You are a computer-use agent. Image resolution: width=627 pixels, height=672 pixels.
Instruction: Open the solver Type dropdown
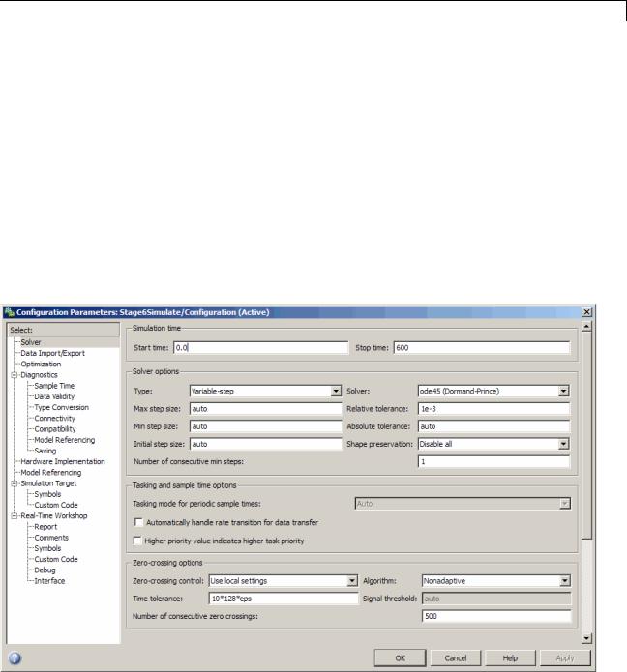(x=336, y=391)
